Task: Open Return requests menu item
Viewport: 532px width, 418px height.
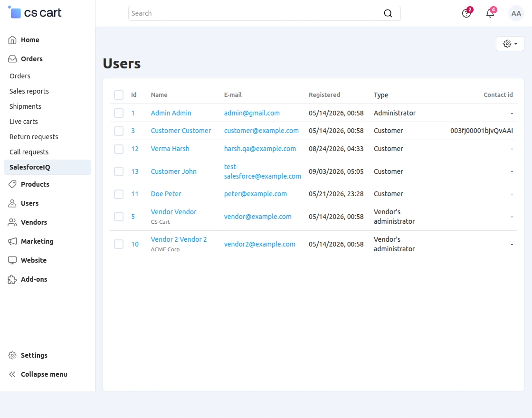Action: [x=34, y=137]
